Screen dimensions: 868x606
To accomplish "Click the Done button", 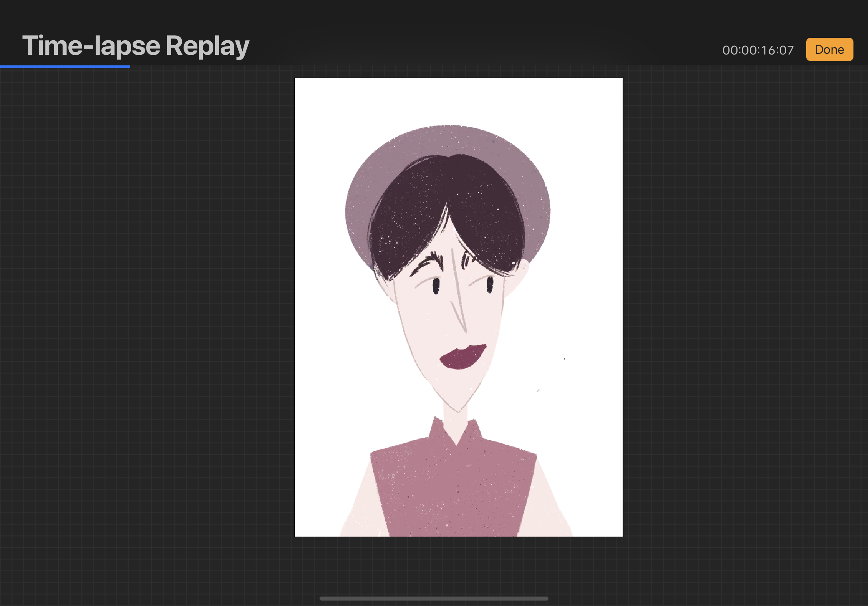I will [x=829, y=49].
